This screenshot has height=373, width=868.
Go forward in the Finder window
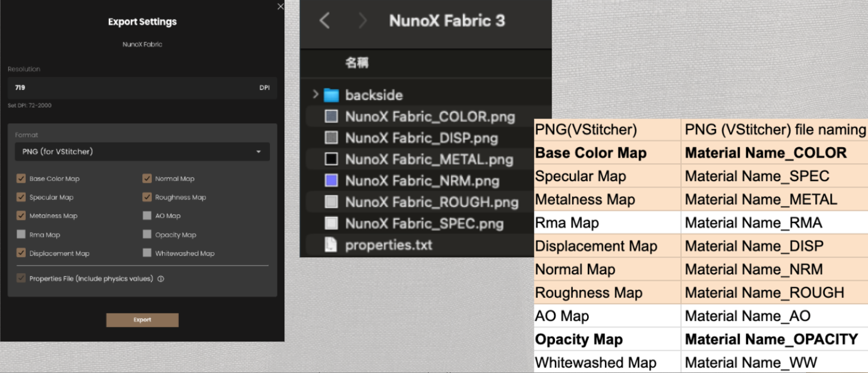pyautogui.click(x=362, y=21)
